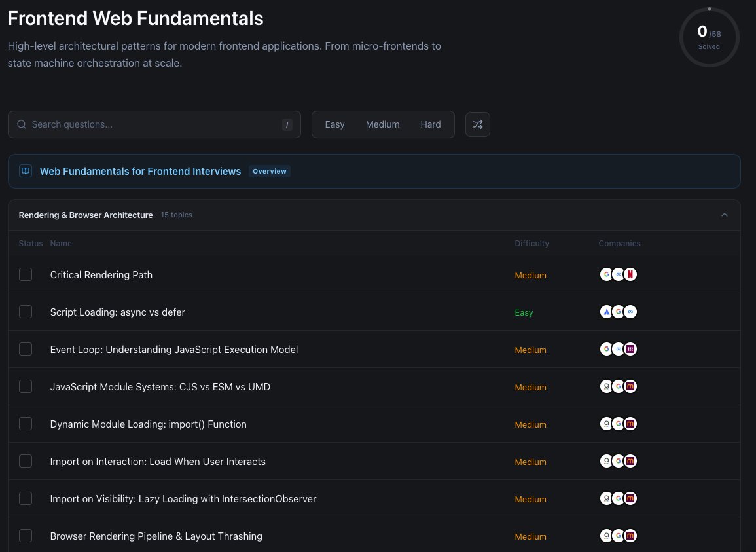Click the Status column header
Image resolution: width=756 pixels, height=552 pixels.
point(30,243)
